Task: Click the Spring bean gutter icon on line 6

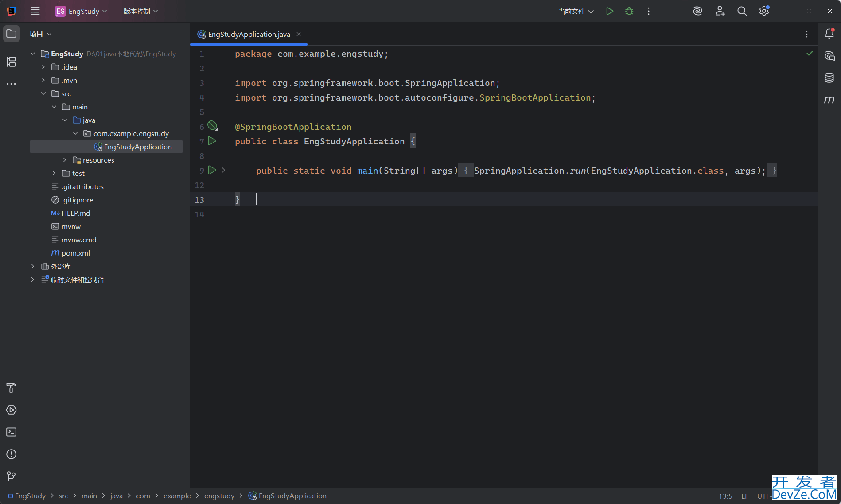Action: (x=213, y=126)
